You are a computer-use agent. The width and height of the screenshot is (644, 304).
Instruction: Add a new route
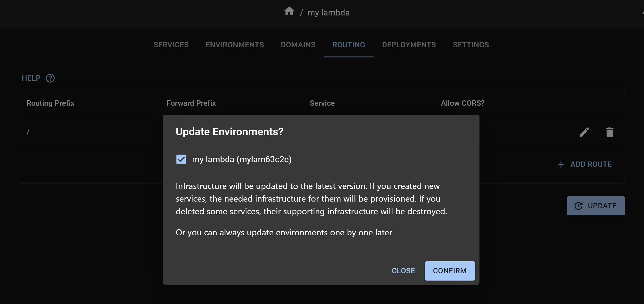[585, 164]
